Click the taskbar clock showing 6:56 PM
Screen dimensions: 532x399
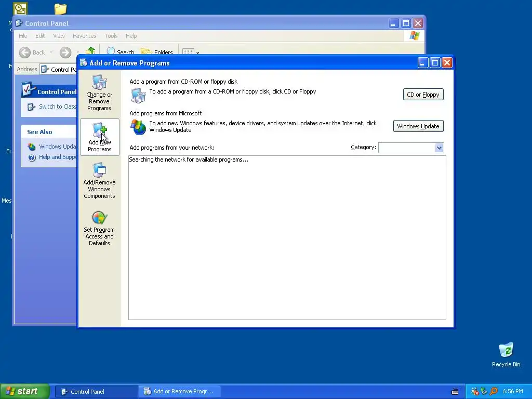513,392
